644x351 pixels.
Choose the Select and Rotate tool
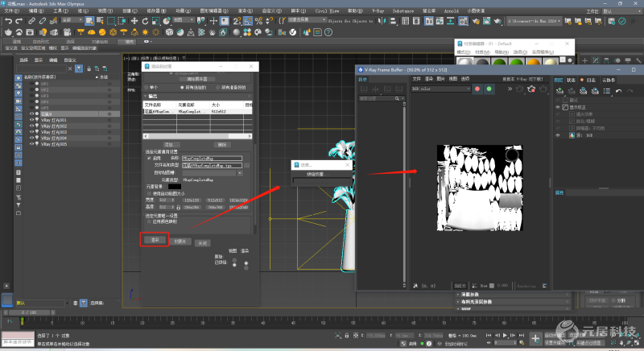145,20
